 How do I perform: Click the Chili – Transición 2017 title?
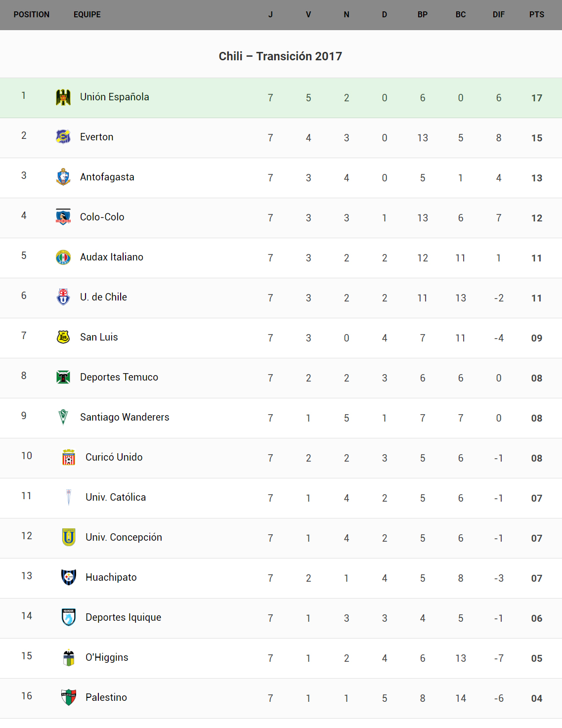click(280, 56)
